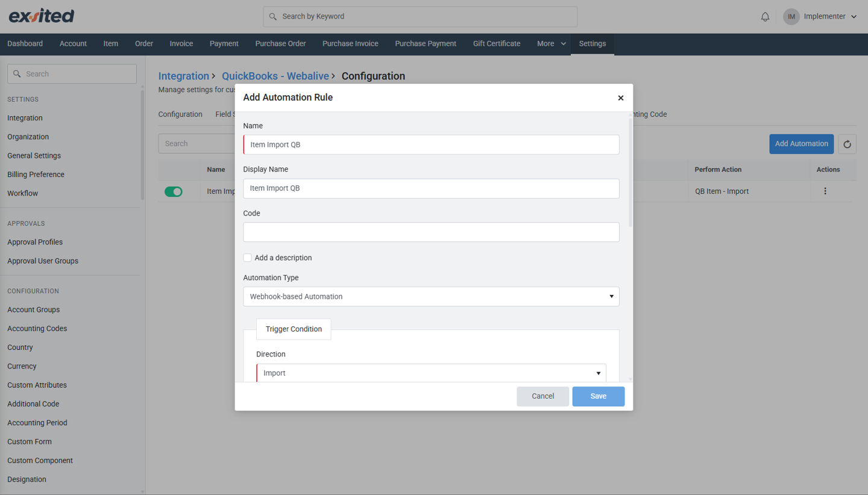Image resolution: width=868 pixels, height=495 pixels.
Task: Click the Cancel button
Action: tap(542, 396)
